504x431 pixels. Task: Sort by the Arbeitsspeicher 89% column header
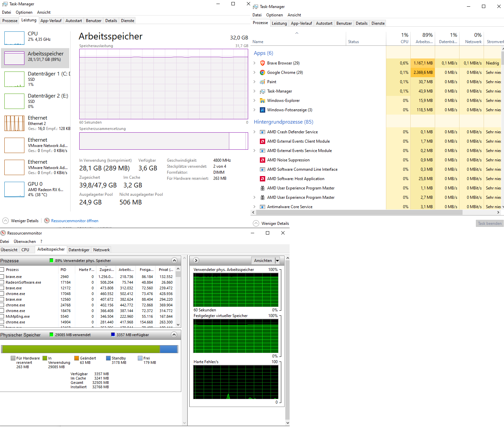click(x=423, y=38)
